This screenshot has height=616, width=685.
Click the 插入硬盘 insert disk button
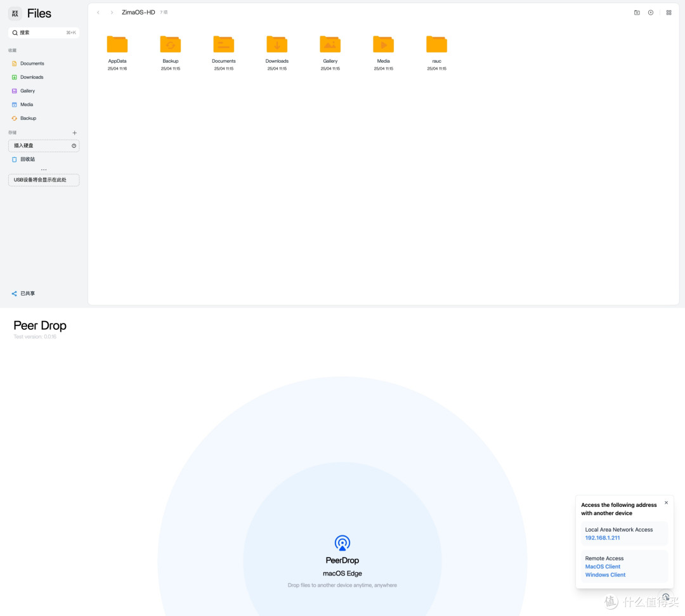[x=44, y=145]
